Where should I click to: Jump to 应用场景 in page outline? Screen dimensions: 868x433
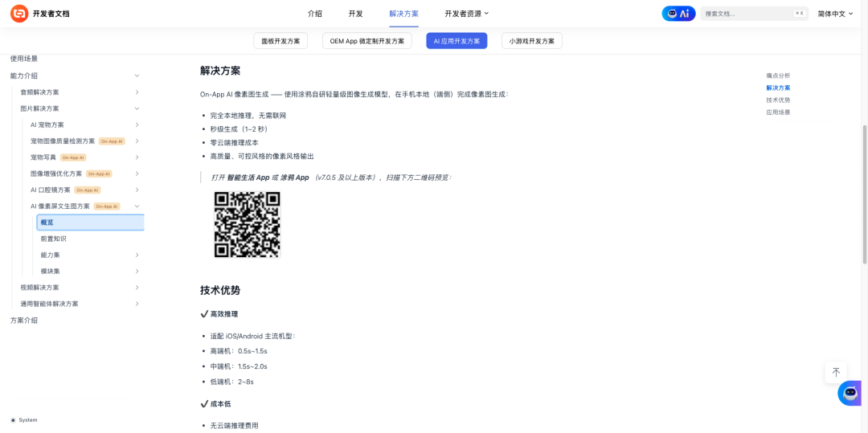click(x=778, y=112)
